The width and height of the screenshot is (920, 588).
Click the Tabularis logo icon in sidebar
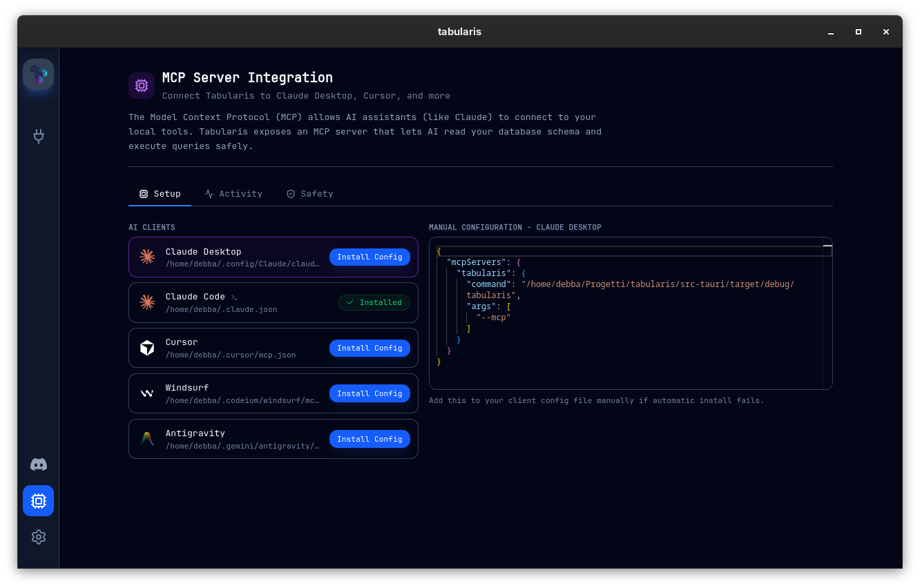point(38,75)
